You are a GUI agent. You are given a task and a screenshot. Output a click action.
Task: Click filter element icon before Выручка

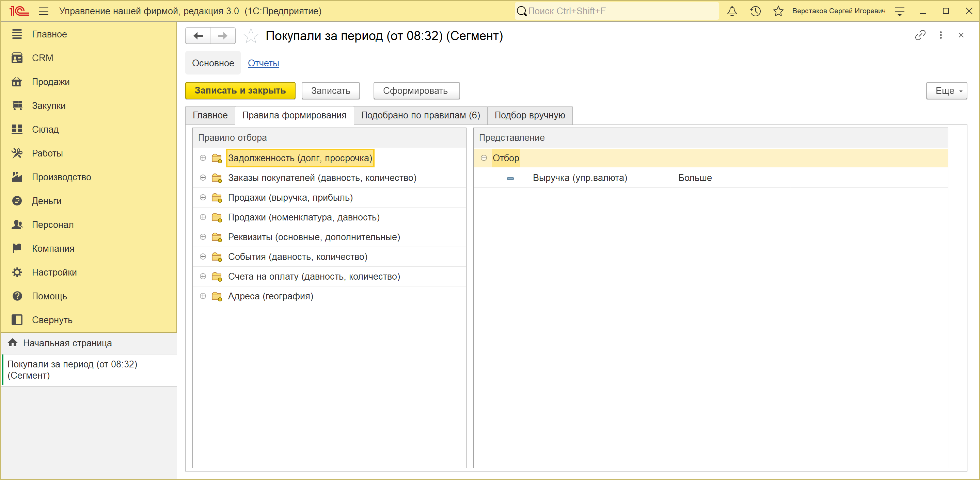(510, 178)
